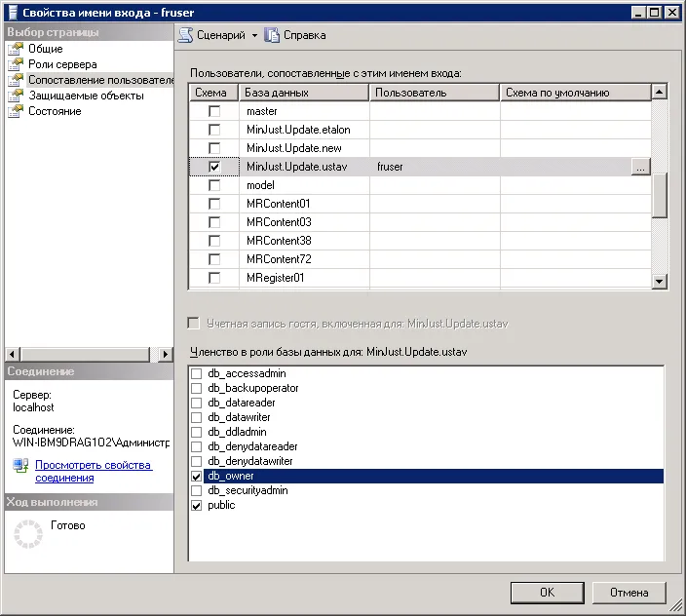Click the OK button

click(x=547, y=593)
